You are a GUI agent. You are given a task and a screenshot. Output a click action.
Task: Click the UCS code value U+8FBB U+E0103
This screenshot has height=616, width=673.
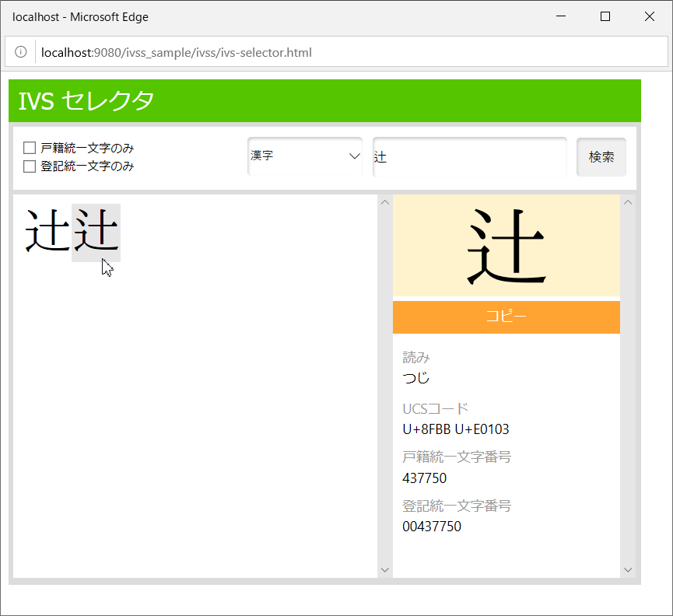pyautogui.click(x=456, y=429)
